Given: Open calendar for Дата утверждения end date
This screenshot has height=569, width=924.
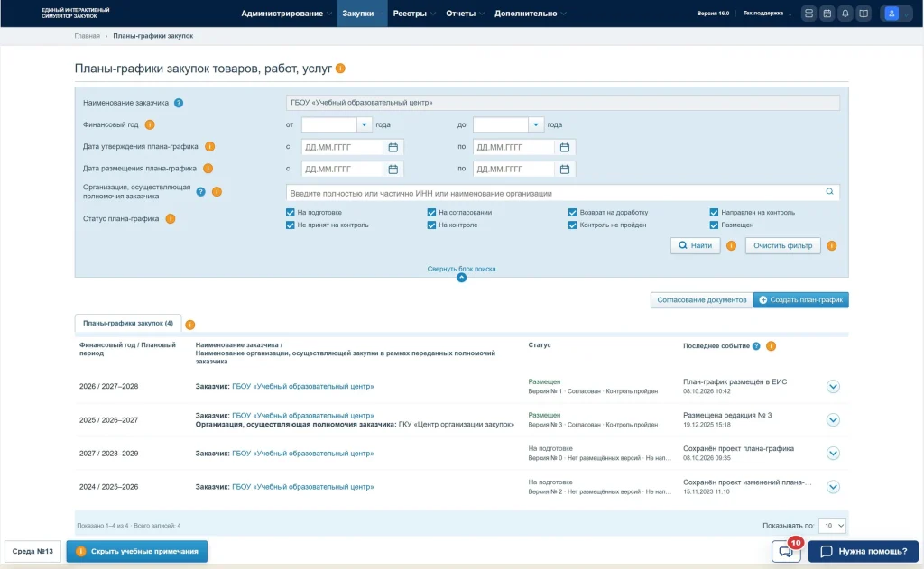Looking at the screenshot, I should [x=565, y=147].
